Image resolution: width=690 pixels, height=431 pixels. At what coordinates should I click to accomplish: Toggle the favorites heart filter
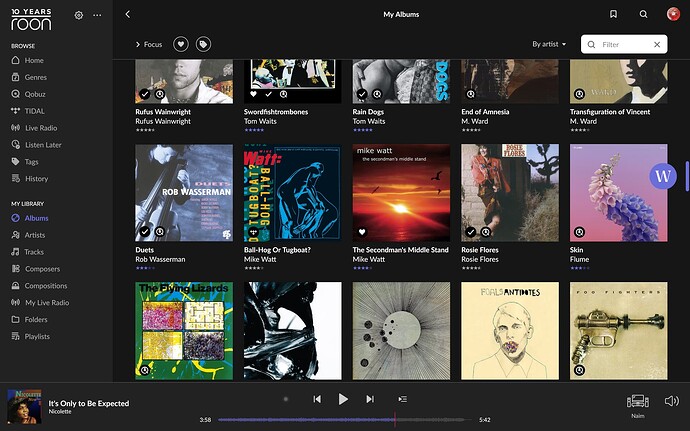181,44
